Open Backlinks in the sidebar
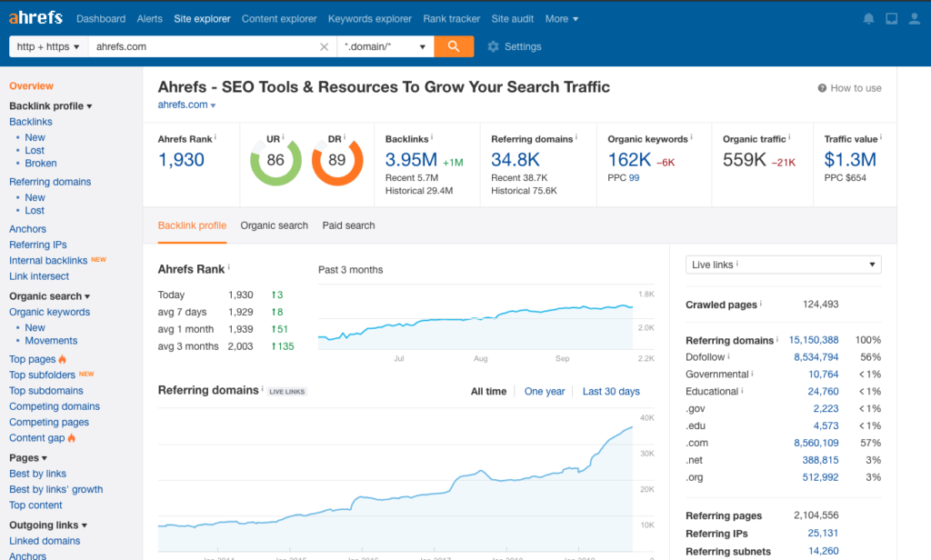The height and width of the screenshot is (560, 931). tap(31, 122)
